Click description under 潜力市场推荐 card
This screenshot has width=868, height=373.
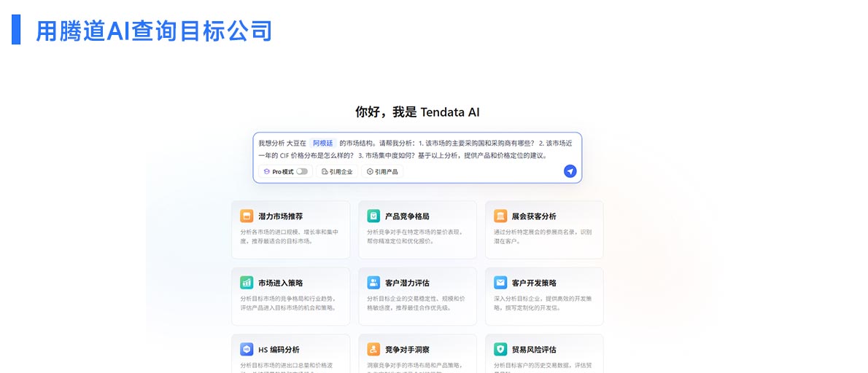(x=289, y=237)
